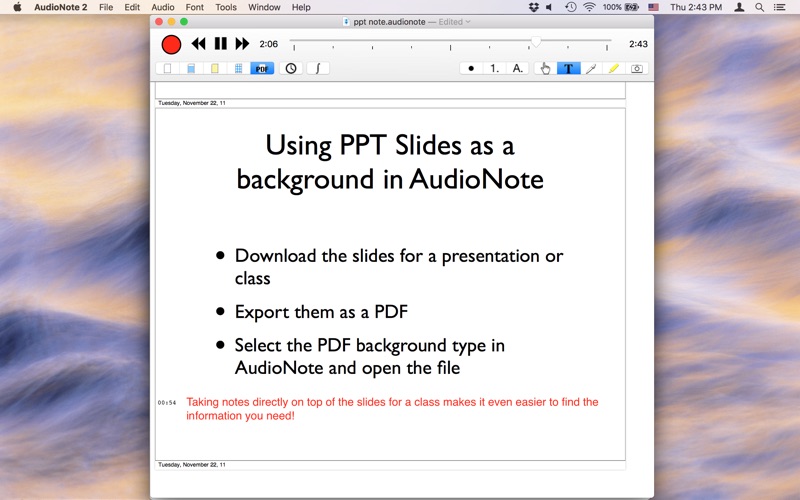This screenshot has height=500, width=800.
Task: Pause the audio playback
Action: 220,44
